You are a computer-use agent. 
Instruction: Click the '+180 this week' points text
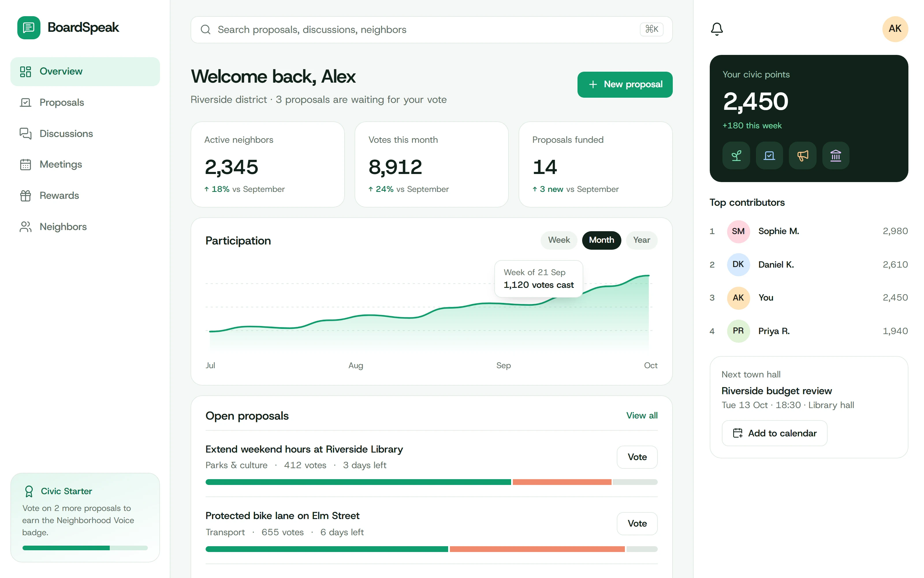[752, 125]
